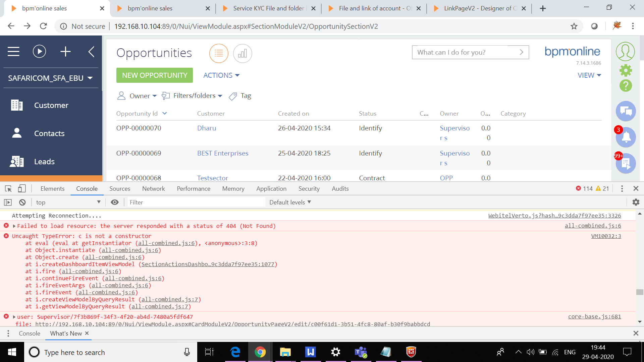Click the Tag button
Viewport: 644px width, 362px height.
click(240, 96)
